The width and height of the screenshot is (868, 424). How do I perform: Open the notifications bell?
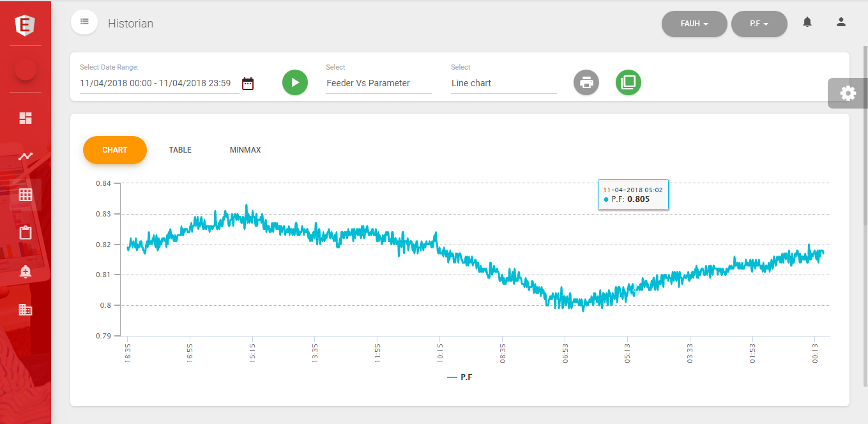807,22
